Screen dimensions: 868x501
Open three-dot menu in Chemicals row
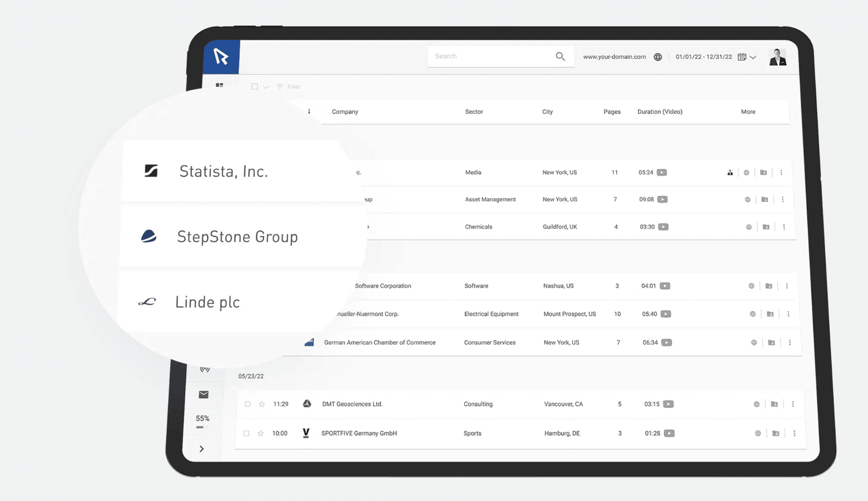tap(784, 227)
